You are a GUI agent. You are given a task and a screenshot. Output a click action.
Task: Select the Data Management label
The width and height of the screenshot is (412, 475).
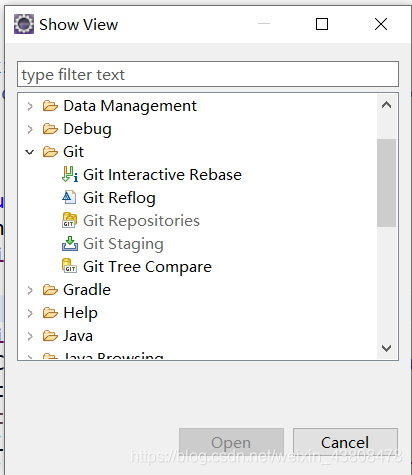[x=130, y=106]
